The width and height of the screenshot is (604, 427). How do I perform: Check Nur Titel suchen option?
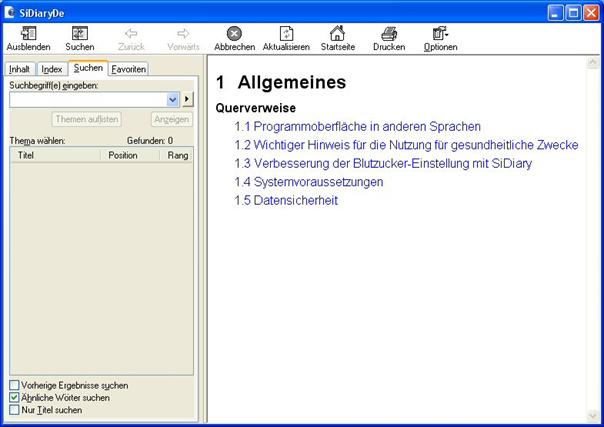pos(14,410)
